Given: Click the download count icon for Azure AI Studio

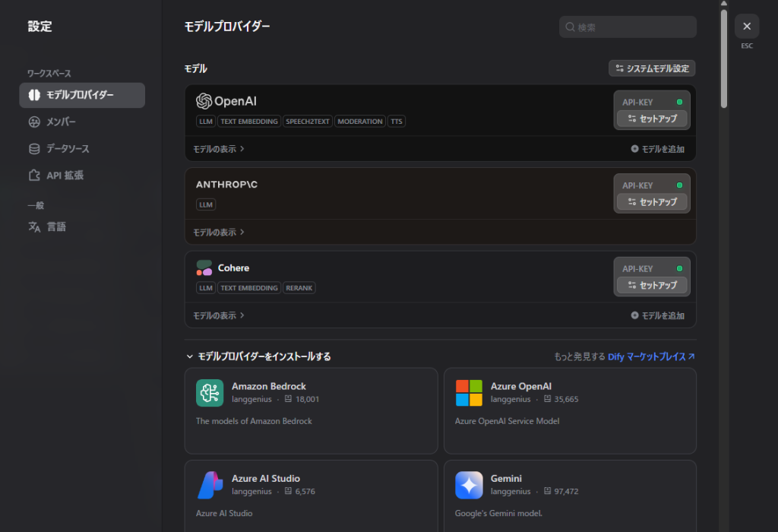Looking at the screenshot, I should [288, 491].
